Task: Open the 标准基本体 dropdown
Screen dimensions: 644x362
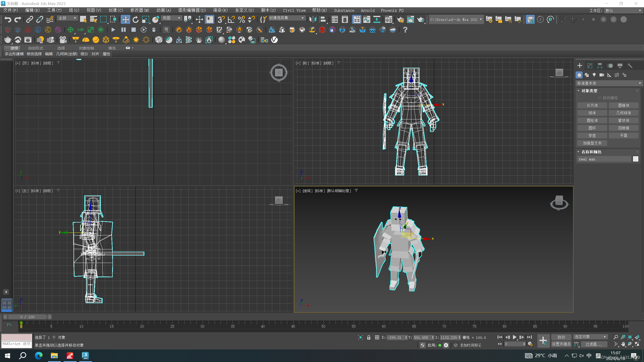Action: (x=609, y=83)
